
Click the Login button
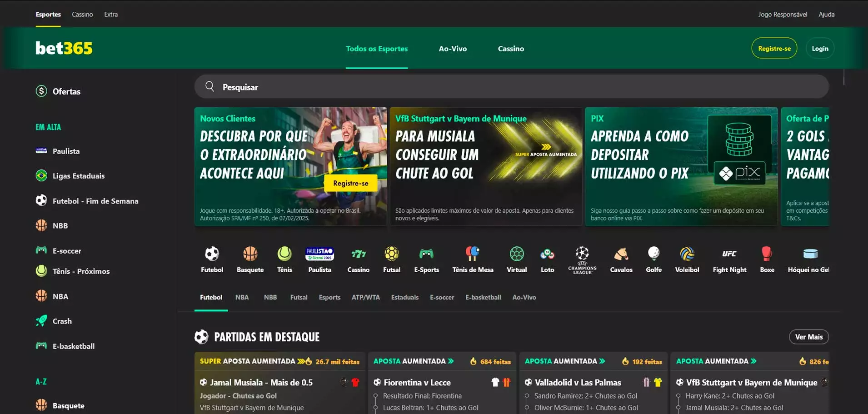pyautogui.click(x=820, y=49)
